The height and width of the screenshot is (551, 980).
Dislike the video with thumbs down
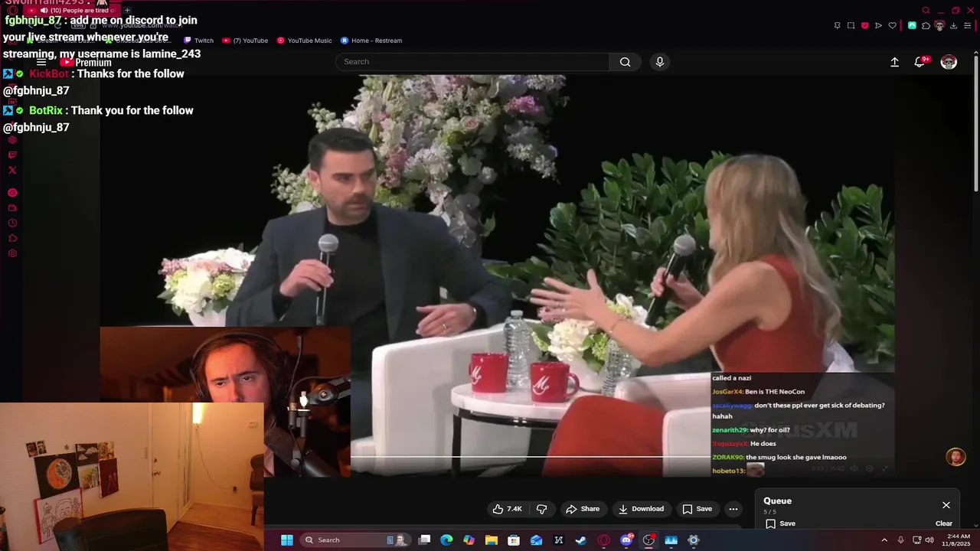541,509
